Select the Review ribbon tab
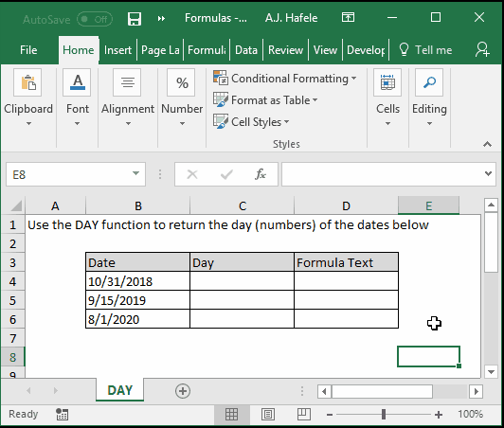Viewport: 504px width, 428px height. [285, 50]
